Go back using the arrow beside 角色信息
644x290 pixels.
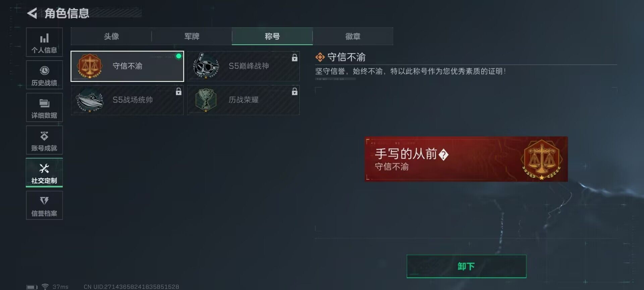coord(32,13)
